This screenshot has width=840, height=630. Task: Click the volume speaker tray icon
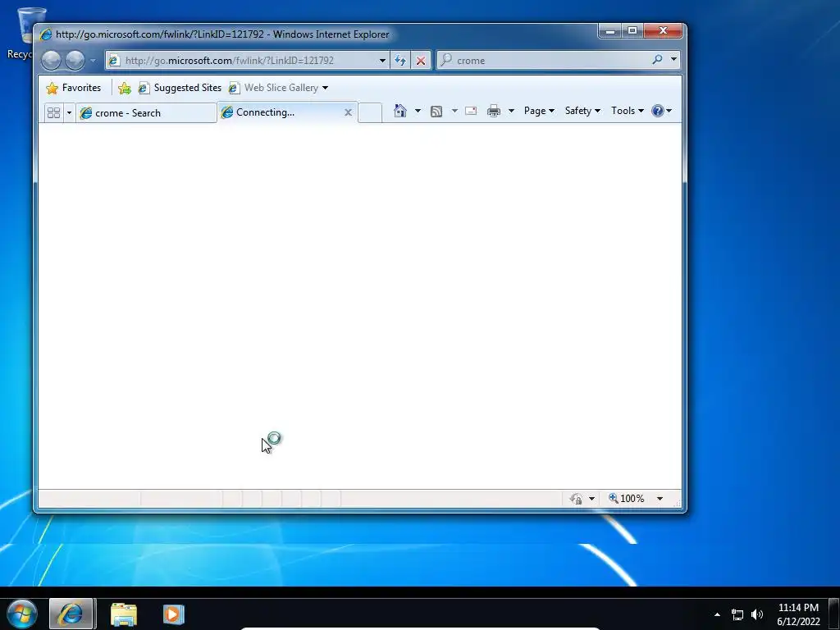coord(757,614)
